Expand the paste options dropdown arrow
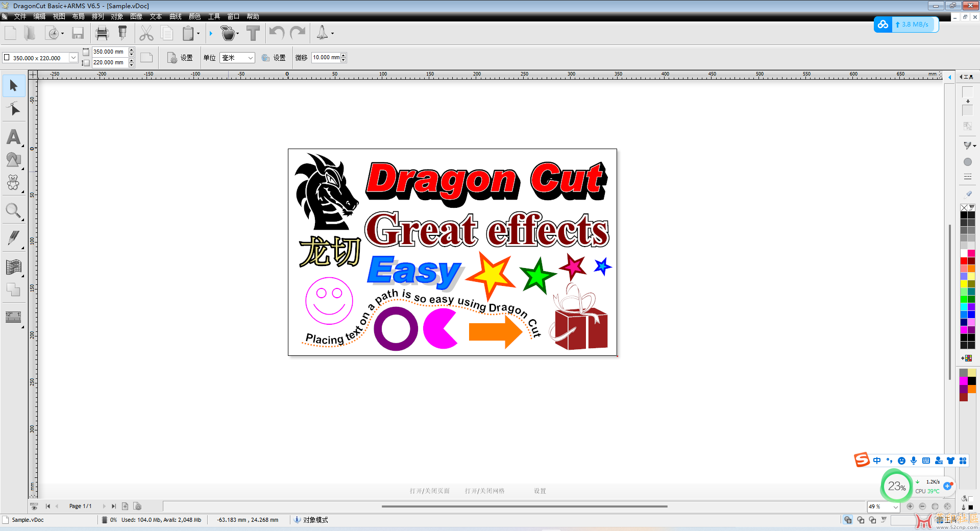The image size is (980, 531). (x=198, y=34)
